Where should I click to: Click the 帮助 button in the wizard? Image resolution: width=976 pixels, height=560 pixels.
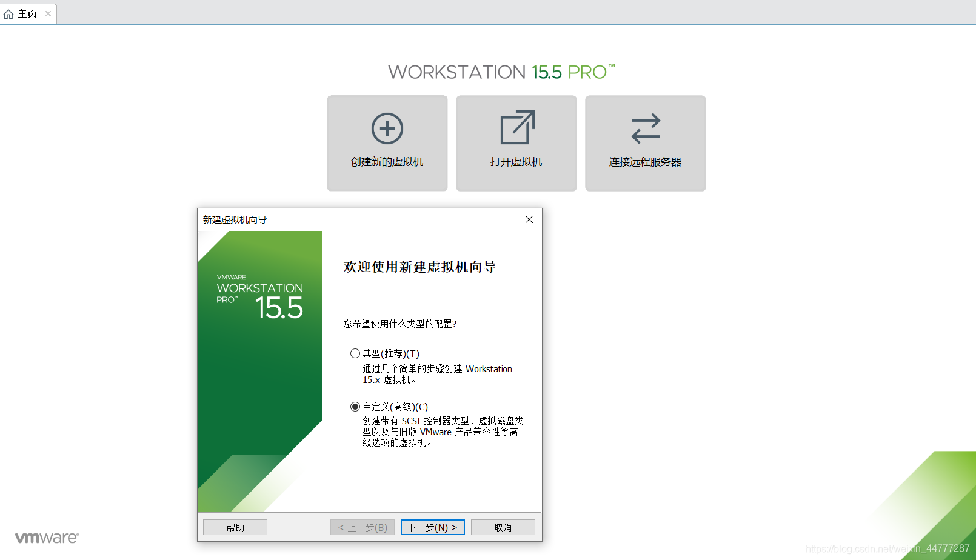pos(235,527)
